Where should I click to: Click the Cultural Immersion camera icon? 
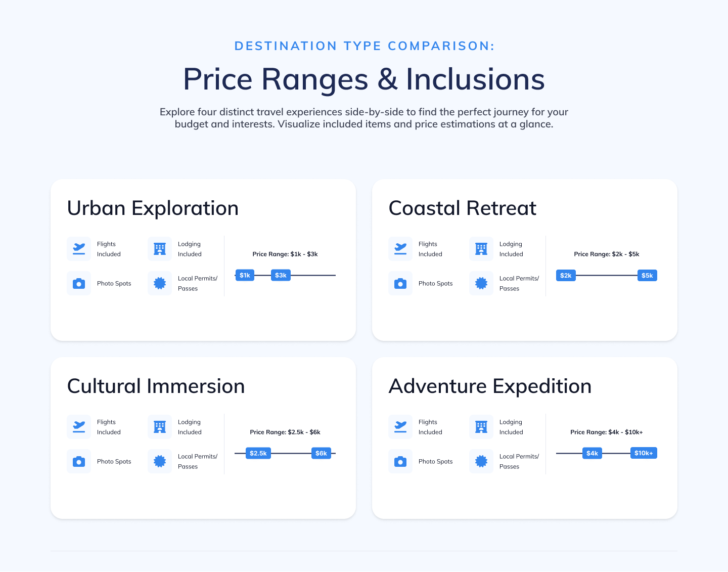tap(79, 461)
